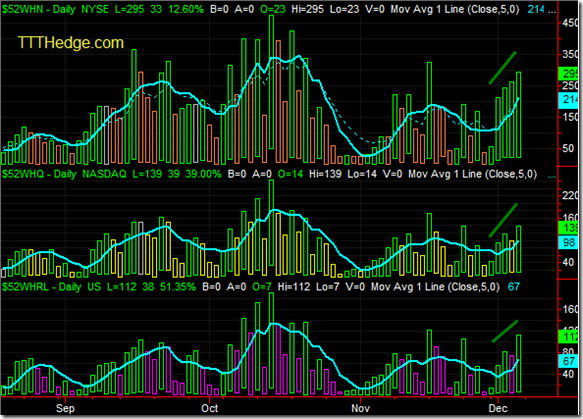This screenshot has width=583, height=419.
Task: Click the latest December bar in US panel
Action: pos(518,364)
